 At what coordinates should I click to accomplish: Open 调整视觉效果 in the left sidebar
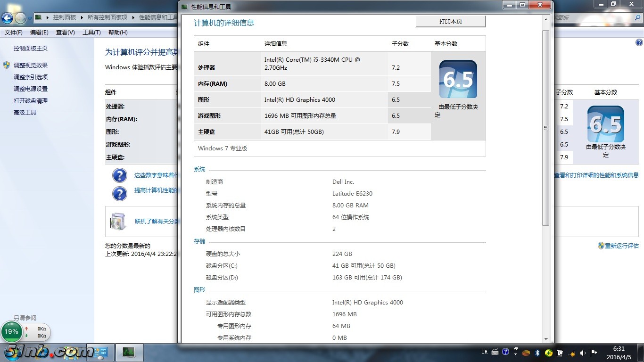(x=31, y=66)
